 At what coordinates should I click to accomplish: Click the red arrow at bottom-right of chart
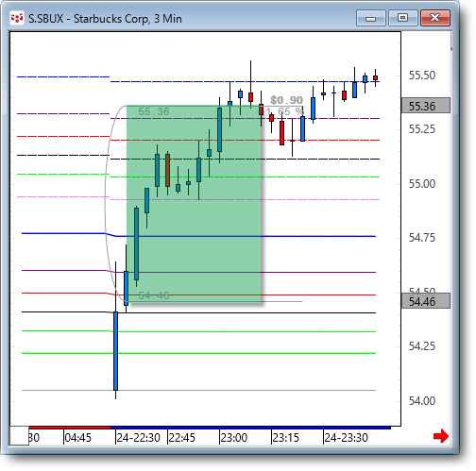tap(441, 436)
